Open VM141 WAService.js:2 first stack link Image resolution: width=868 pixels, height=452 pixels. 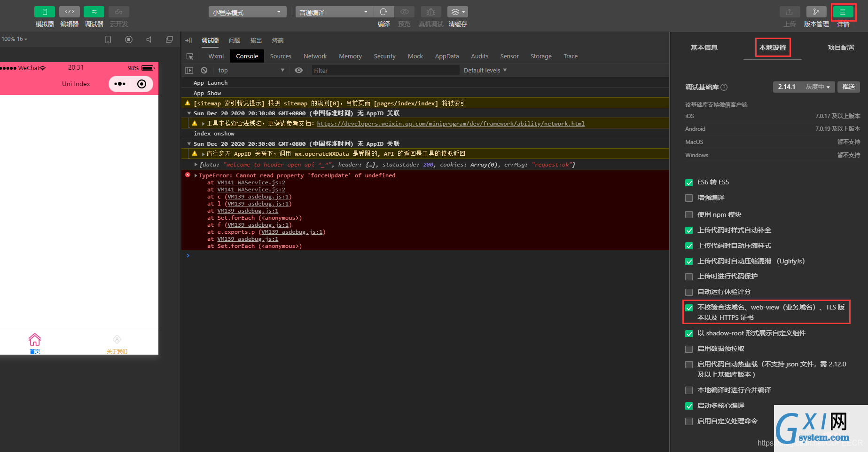coord(251,182)
